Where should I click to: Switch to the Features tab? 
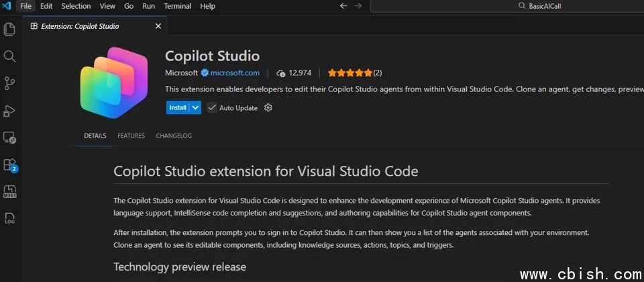click(131, 136)
